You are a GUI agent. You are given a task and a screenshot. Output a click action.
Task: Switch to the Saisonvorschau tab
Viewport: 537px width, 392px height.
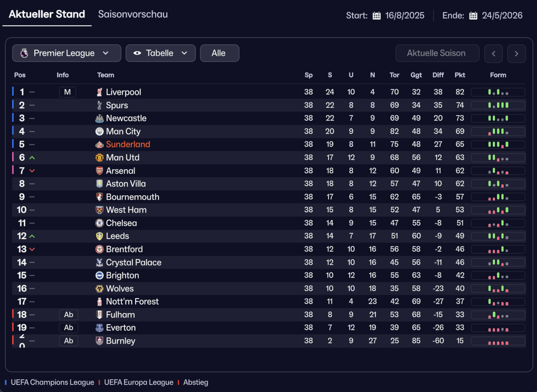[133, 14]
